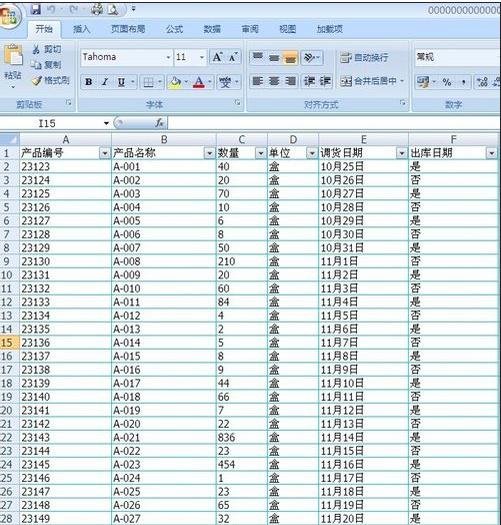The height and width of the screenshot is (525, 501).
Task: Open the font size 11 dropdown
Action: click(202, 58)
